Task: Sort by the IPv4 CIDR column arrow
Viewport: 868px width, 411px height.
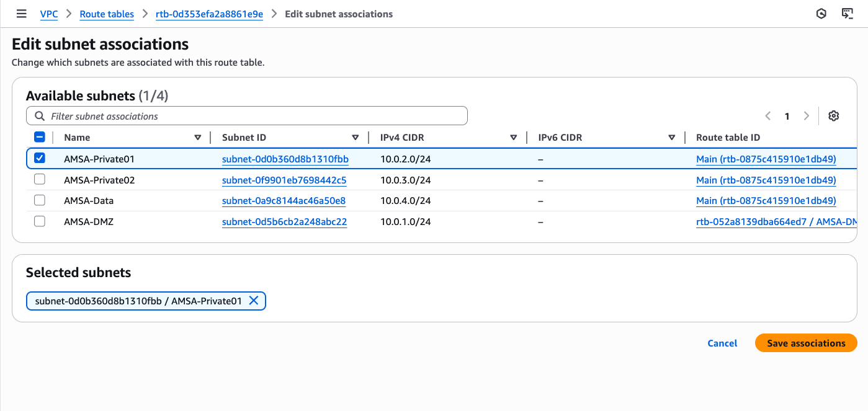Action: (514, 138)
